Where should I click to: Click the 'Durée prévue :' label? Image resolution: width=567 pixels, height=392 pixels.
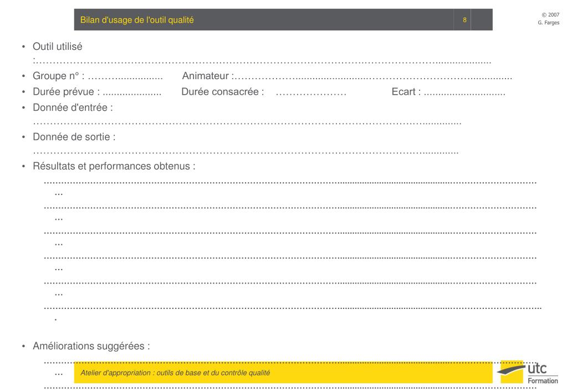pyautogui.click(x=66, y=92)
